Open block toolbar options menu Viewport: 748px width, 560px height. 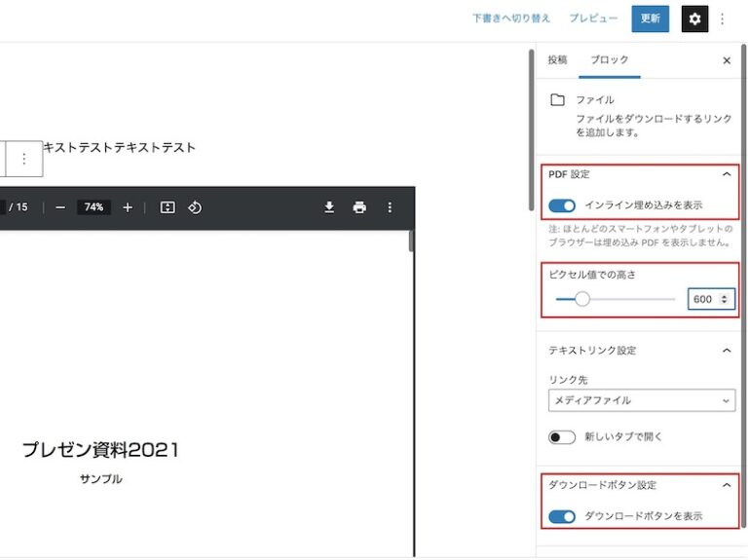(24, 159)
